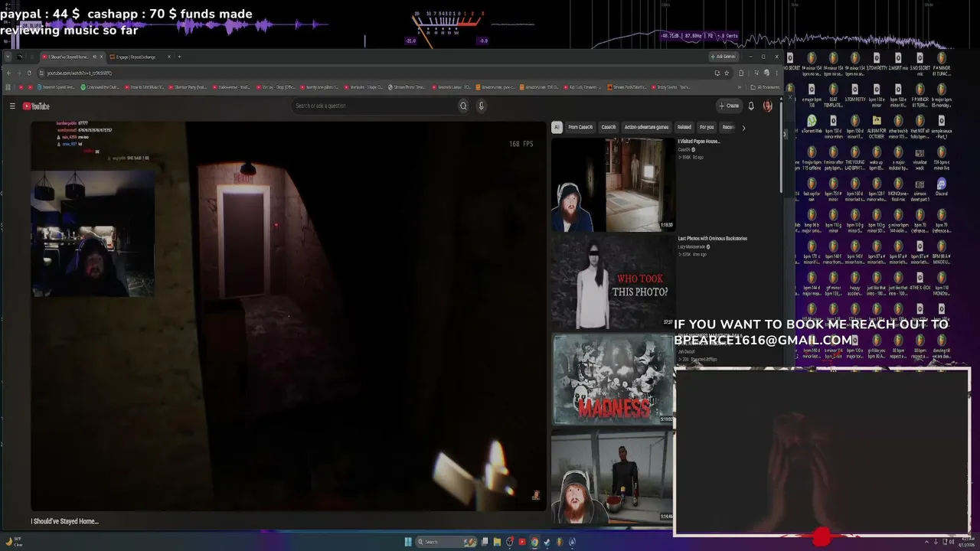Launch Discord from the desktop
980x551 pixels.
(x=941, y=187)
